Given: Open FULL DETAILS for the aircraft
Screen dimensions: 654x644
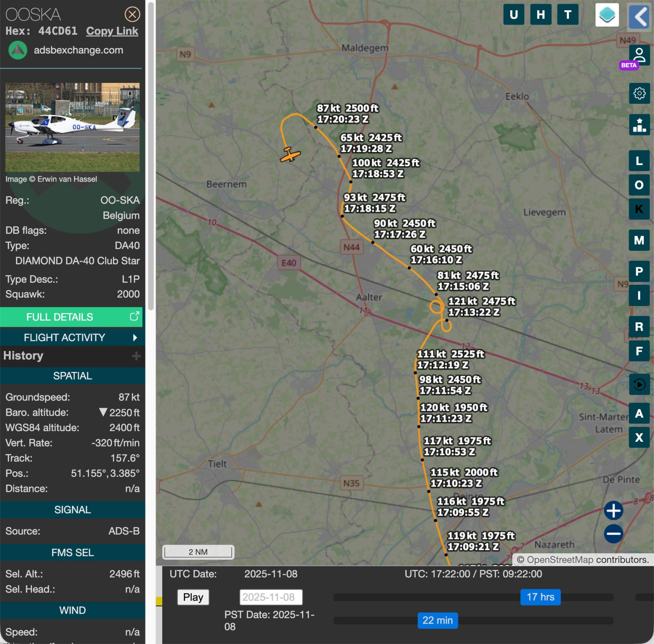Looking at the screenshot, I should (x=72, y=317).
